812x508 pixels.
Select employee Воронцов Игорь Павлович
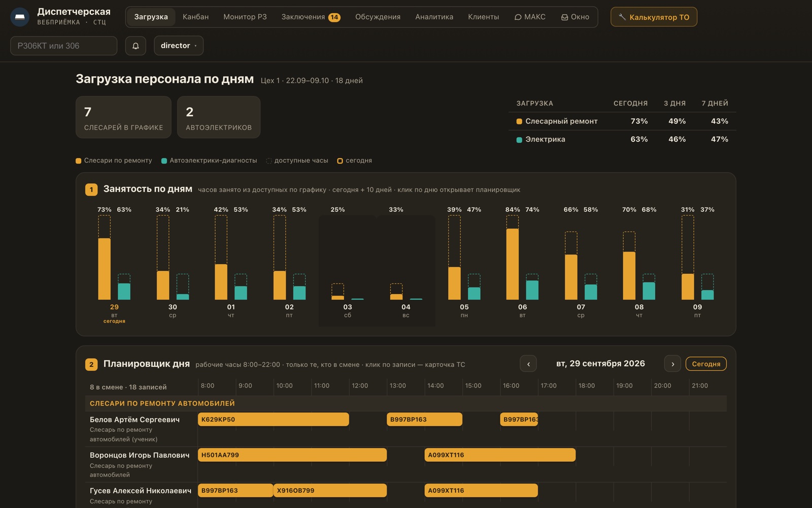point(140,455)
